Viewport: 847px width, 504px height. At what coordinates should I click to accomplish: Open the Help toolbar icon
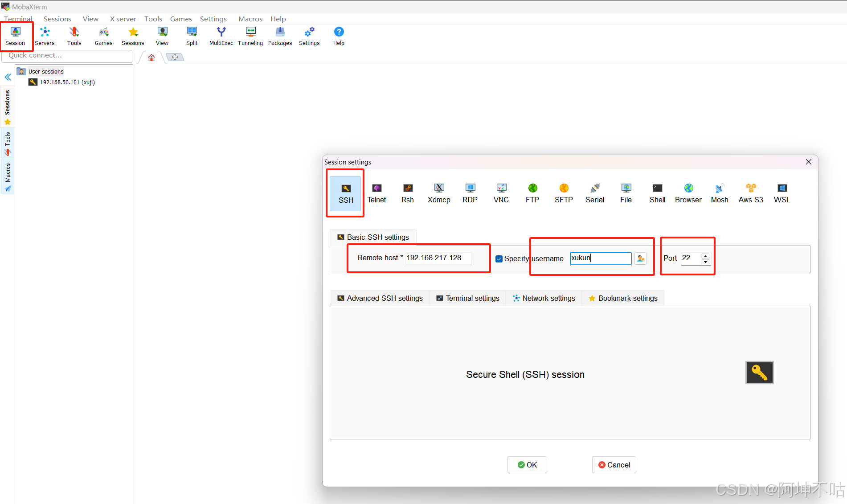click(x=339, y=36)
